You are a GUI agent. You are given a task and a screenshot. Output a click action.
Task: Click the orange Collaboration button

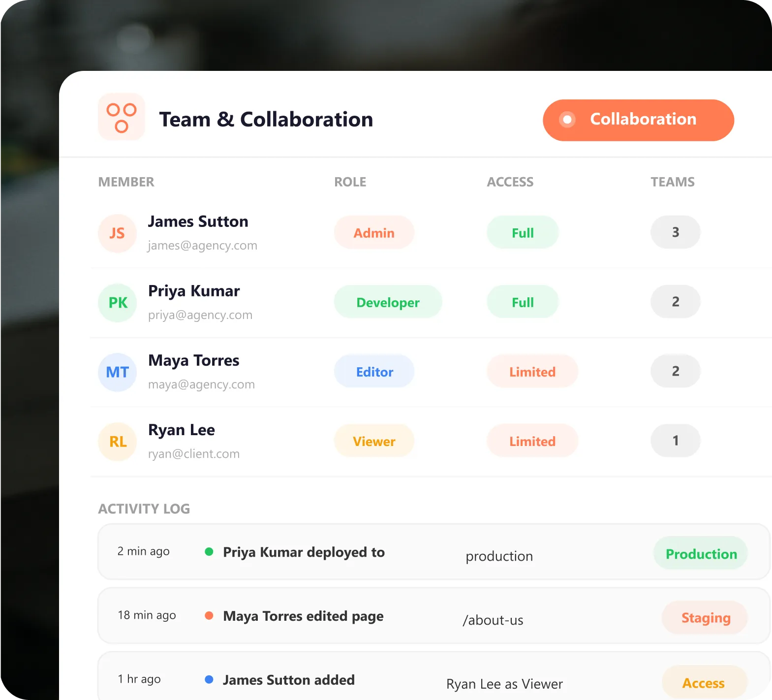coord(638,120)
